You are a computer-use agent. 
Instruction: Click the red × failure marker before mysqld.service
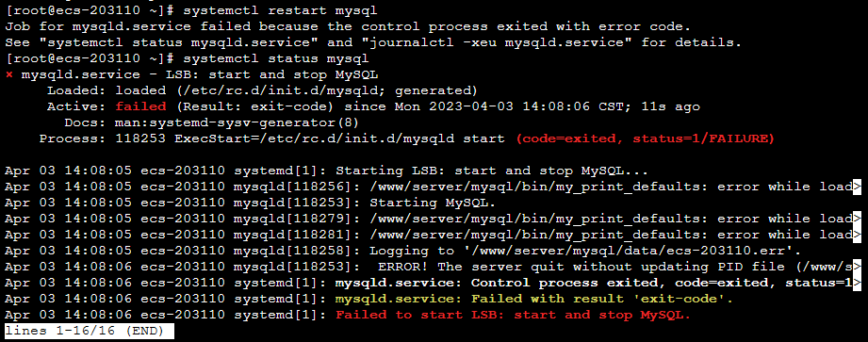[x=8, y=74]
